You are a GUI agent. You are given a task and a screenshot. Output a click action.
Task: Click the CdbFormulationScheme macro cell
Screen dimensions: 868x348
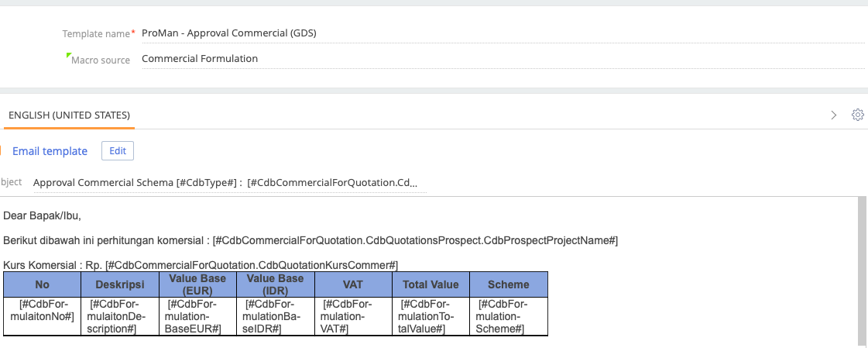coord(509,316)
